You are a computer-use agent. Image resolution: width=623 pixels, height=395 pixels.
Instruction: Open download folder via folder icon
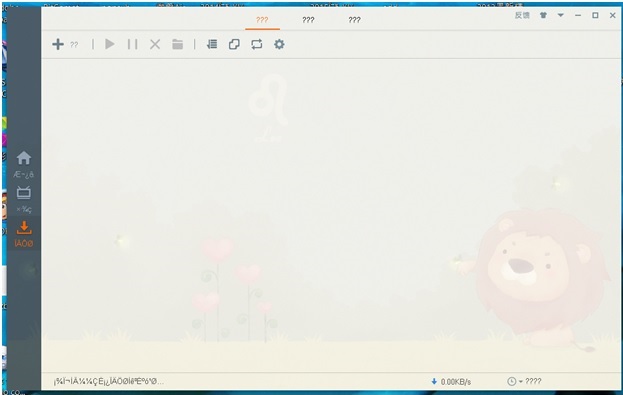pyautogui.click(x=178, y=44)
